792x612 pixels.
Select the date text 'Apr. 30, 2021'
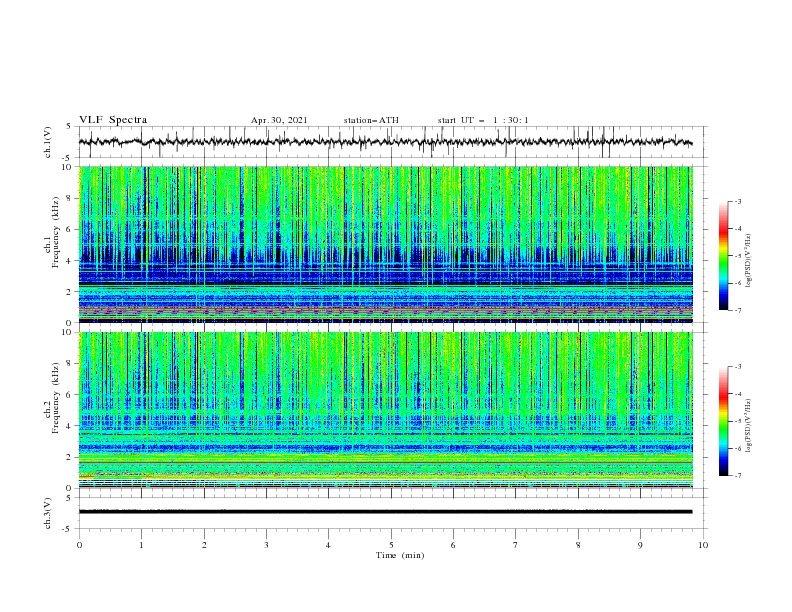[x=279, y=120]
